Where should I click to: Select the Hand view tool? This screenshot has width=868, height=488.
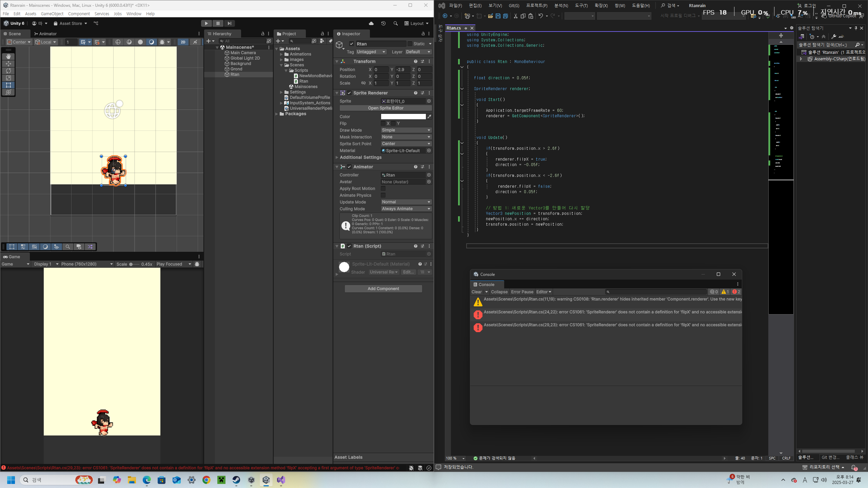point(8,57)
